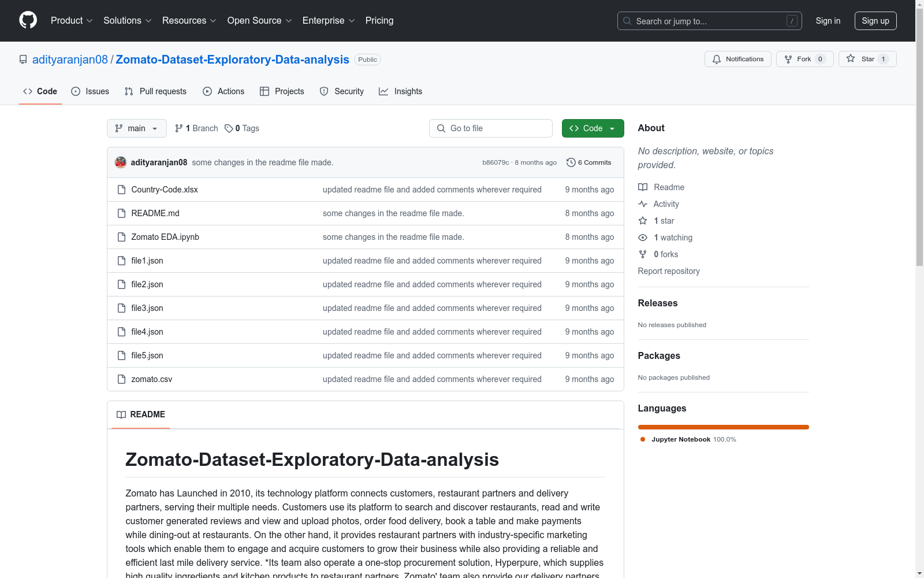Open the Insights tab
Image resolution: width=924 pixels, height=578 pixels.
(401, 91)
